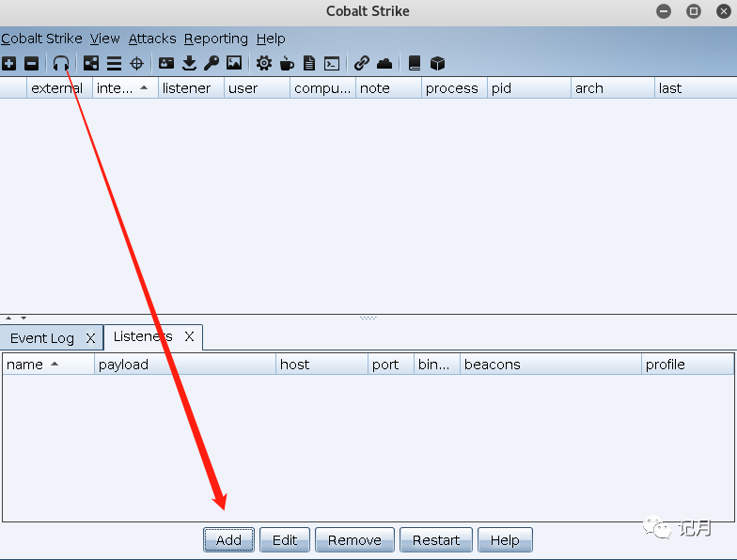
Task: Open Listeners via the headphones icon
Action: (61, 63)
